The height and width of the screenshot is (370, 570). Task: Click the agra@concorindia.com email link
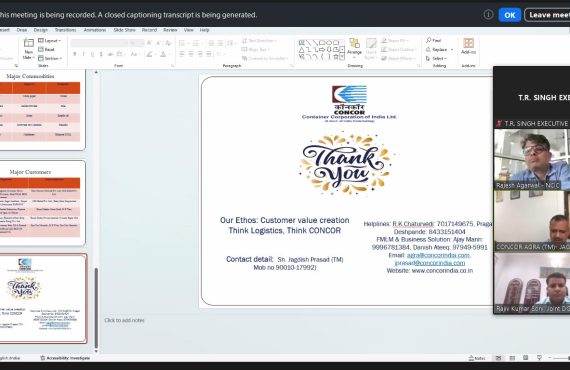pos(438,255)
